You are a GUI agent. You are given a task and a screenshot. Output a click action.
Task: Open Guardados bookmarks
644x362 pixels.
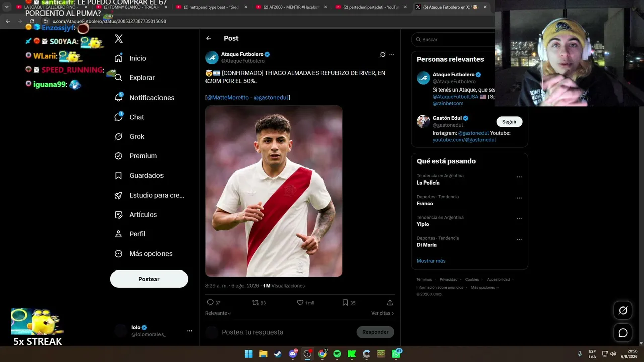point(139,175)
